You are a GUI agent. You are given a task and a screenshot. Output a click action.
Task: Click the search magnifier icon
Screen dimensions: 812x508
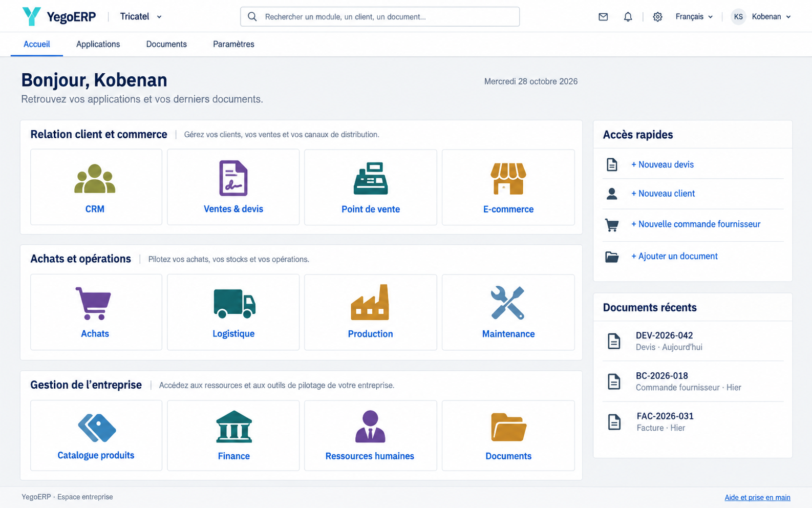pyautogui.click(x=252, y=17)
